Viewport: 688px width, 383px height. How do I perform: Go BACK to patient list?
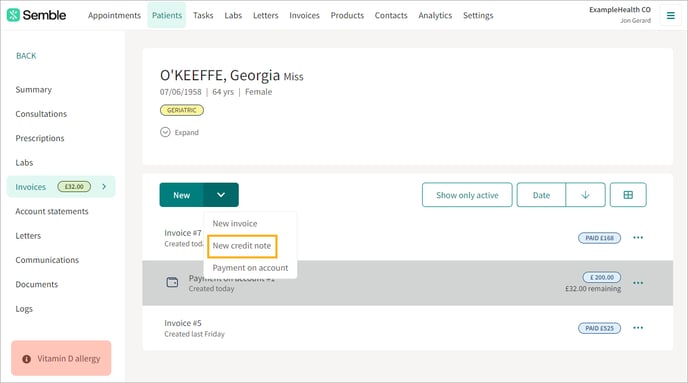click(x=26, y=56)
